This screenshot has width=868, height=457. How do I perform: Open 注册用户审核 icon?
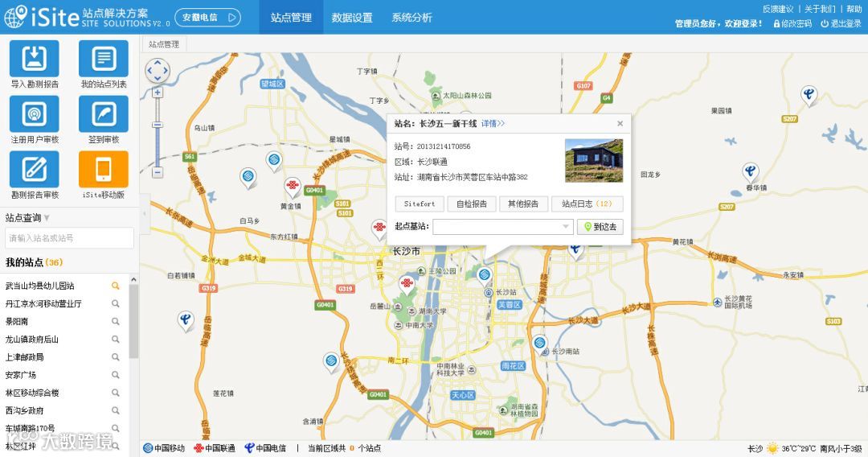coord(35,114)
